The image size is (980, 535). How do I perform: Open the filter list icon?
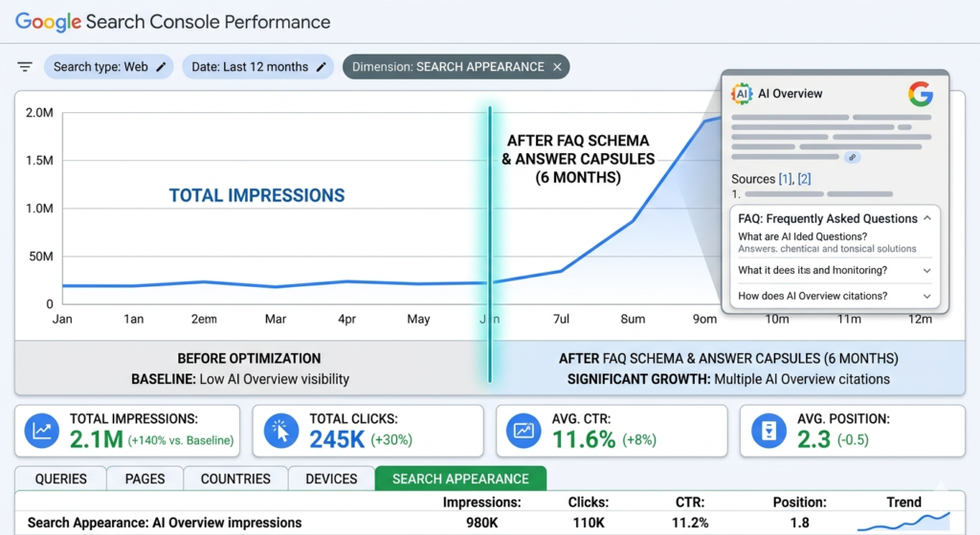pyautogui.click(x=25, y=67)
